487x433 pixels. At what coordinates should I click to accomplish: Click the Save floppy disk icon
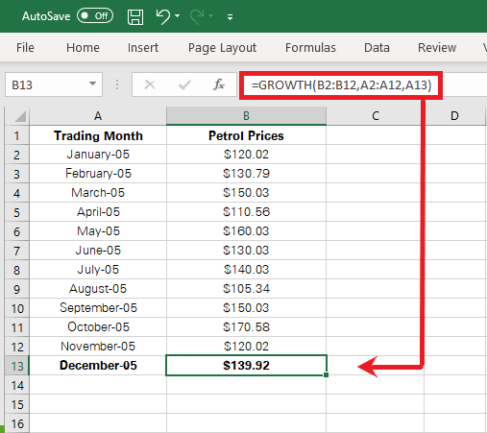(x=135, y=17)
